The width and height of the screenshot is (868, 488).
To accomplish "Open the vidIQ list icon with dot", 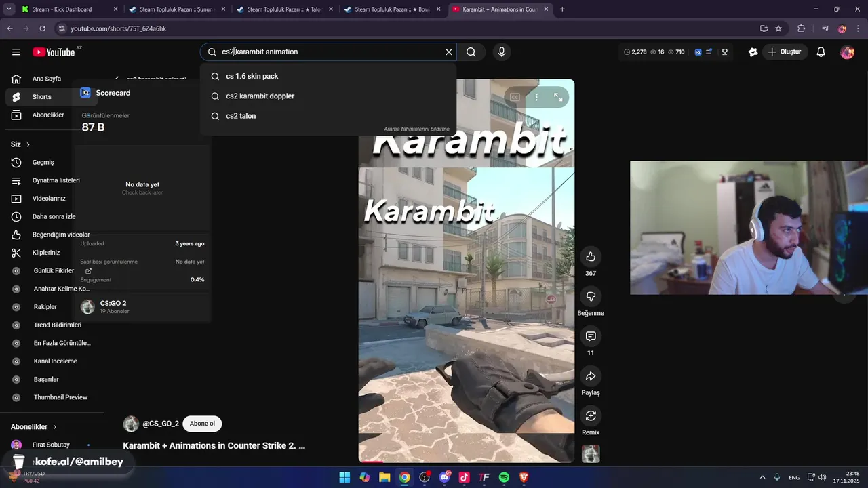I will [x=709, y=52].
